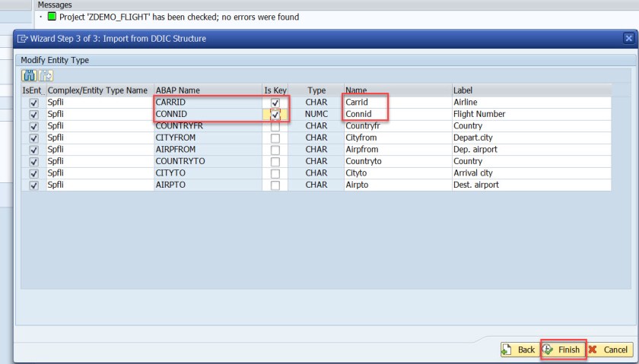Enable Is Key for CITYTO
Viewport: 639px width, 364px height.
pyautogui.click(x=275, y=174)
